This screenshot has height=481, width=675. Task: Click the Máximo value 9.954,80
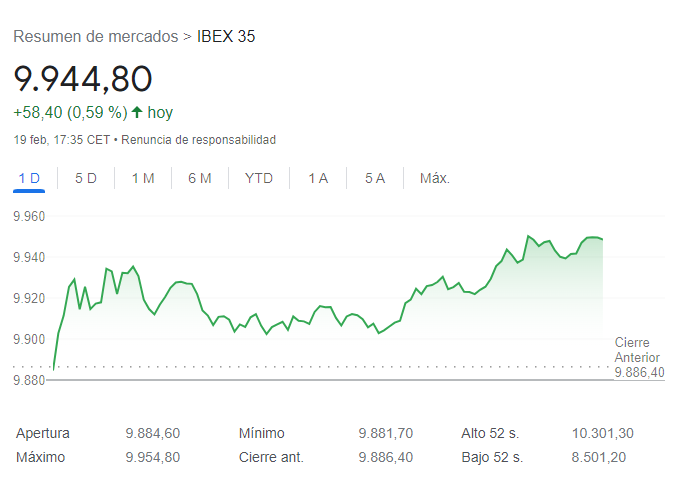153,457
